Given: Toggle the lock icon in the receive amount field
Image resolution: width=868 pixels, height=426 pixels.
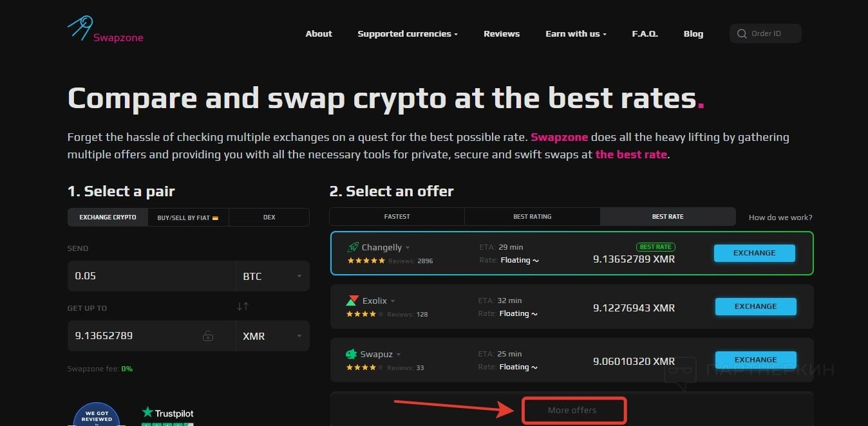Looking at the screenshot, I should (207, 336).
